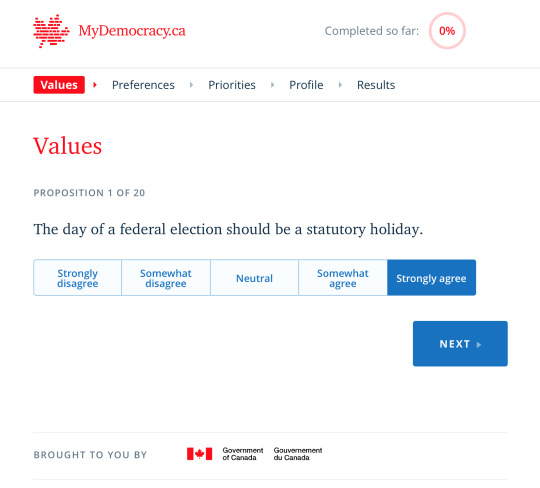
Task: Click the arrow between Profile and Results
Action: click(x=340, y=85)
